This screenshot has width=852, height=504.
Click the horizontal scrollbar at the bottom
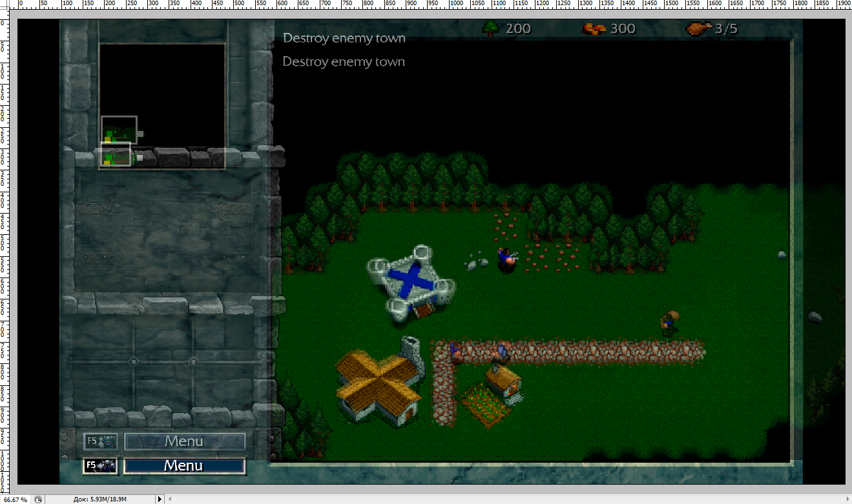tap(509, 499)
